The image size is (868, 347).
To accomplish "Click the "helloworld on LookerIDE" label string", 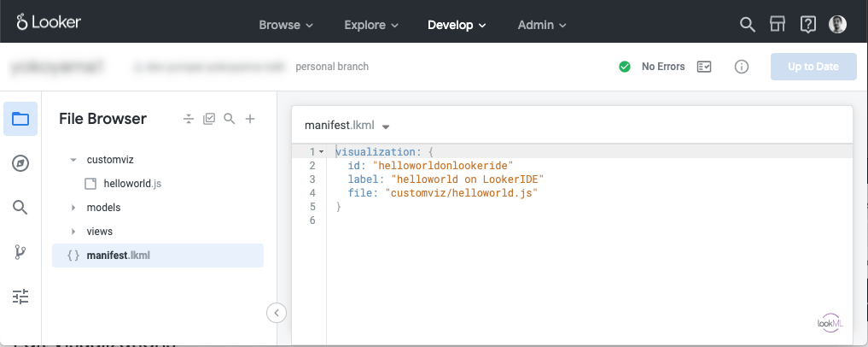I will point(469,179).
